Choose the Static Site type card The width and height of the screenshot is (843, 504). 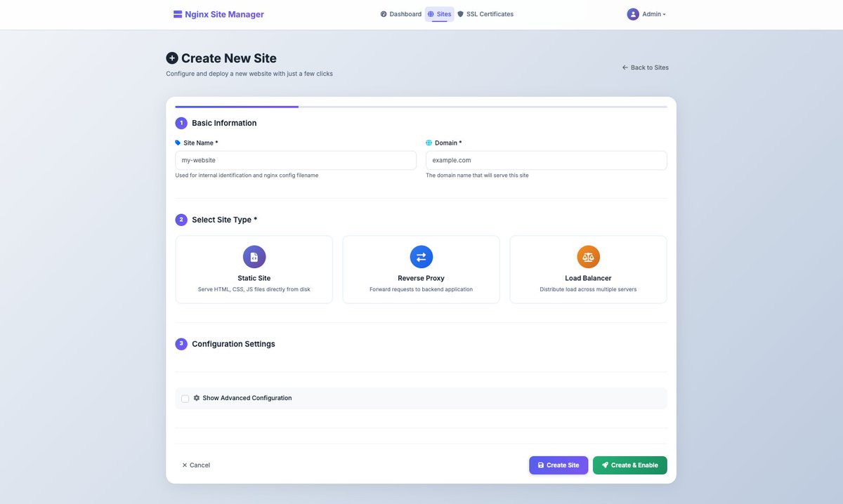click(254, 270)
